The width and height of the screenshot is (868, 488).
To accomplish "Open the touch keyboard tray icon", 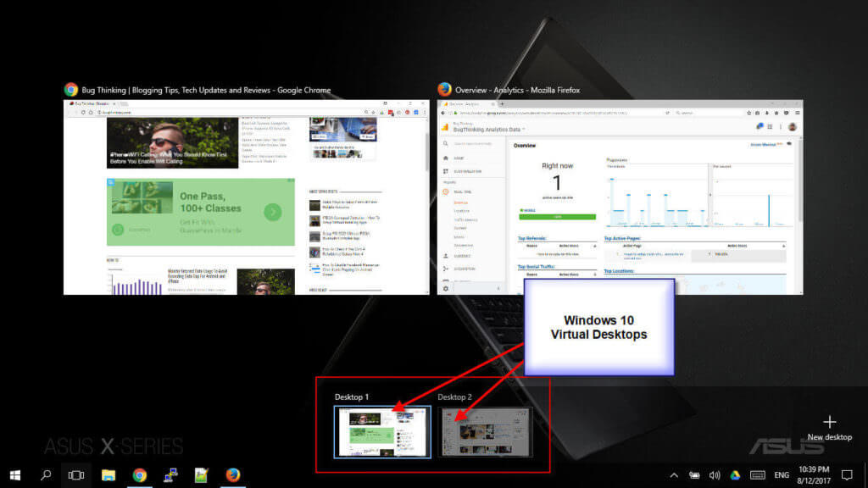I will pos(757,475).
